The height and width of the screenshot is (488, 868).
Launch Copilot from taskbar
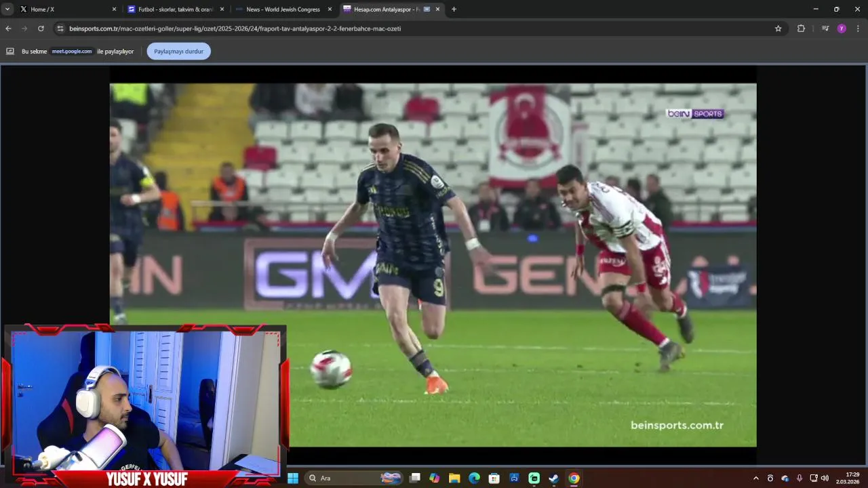(x=435, y=478)
